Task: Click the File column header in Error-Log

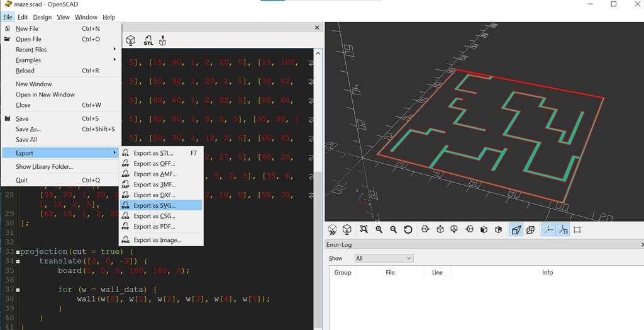Action: point(390,273)
